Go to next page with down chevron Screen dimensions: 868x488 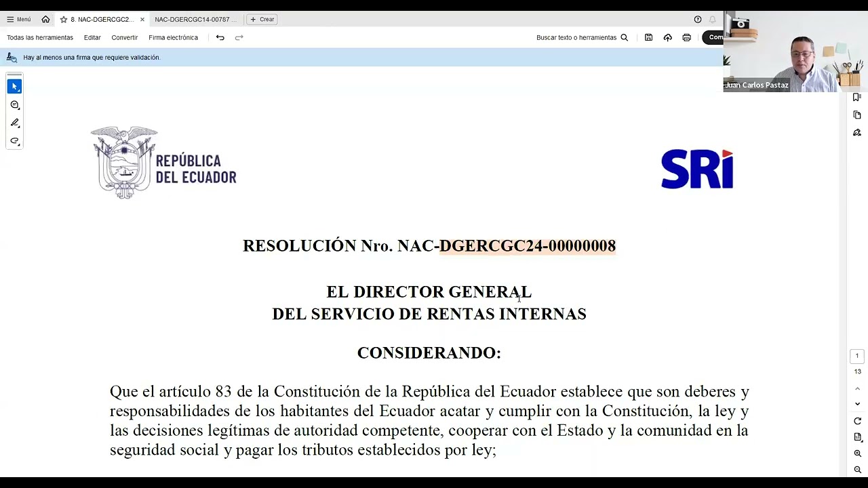(x=857, y=404)
